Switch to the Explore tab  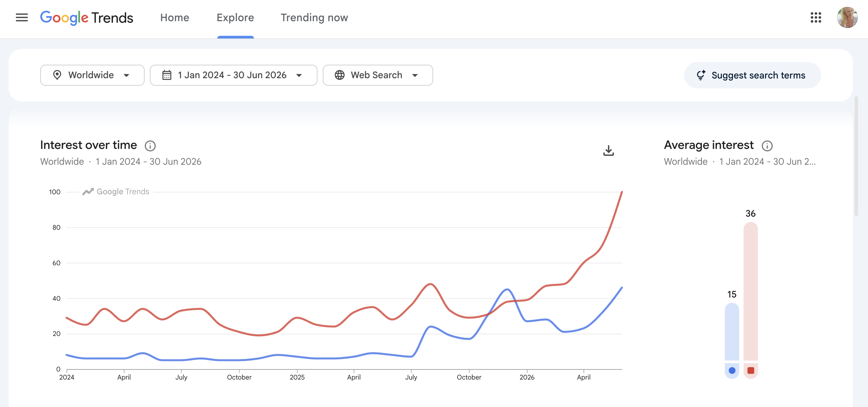click(235, 18)
